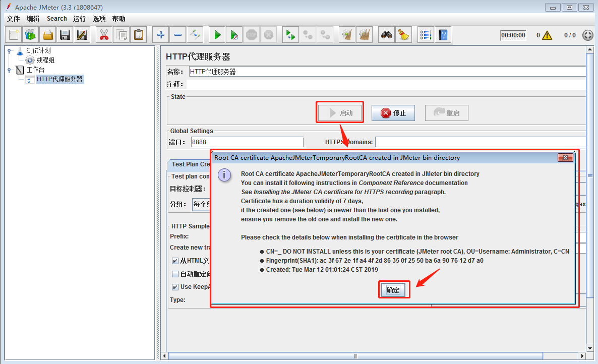Toggle the 从HTML文 checkbox

point(175,261)
